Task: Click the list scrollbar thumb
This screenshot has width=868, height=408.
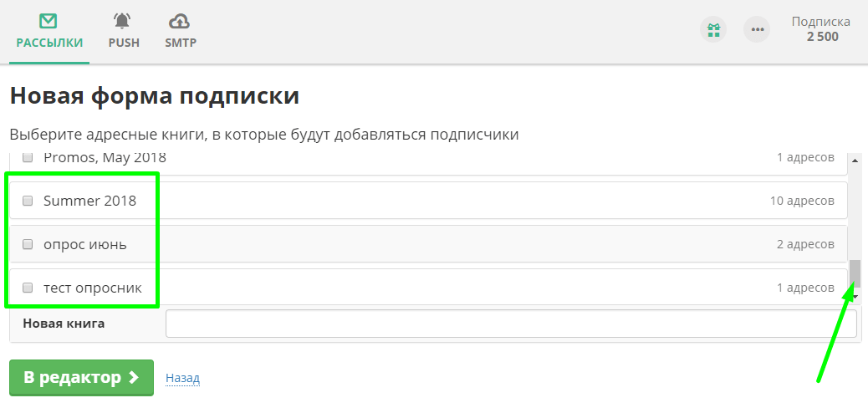Action: 855,273
